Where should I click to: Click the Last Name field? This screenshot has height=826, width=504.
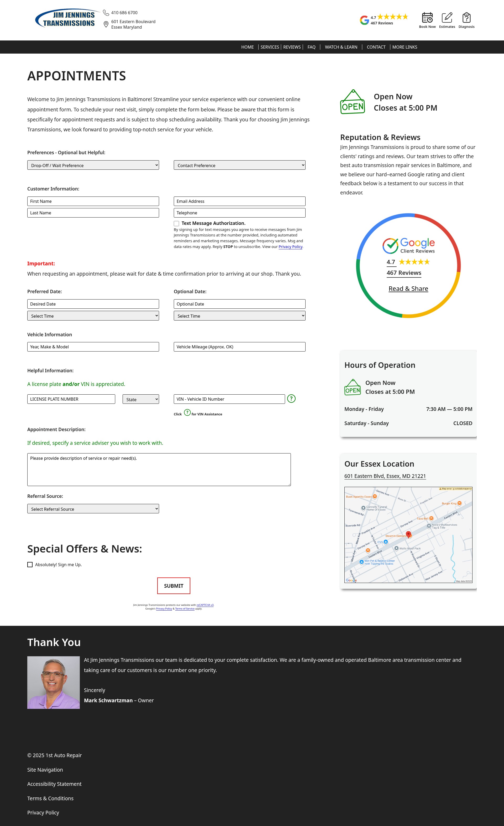coord(93,213)
